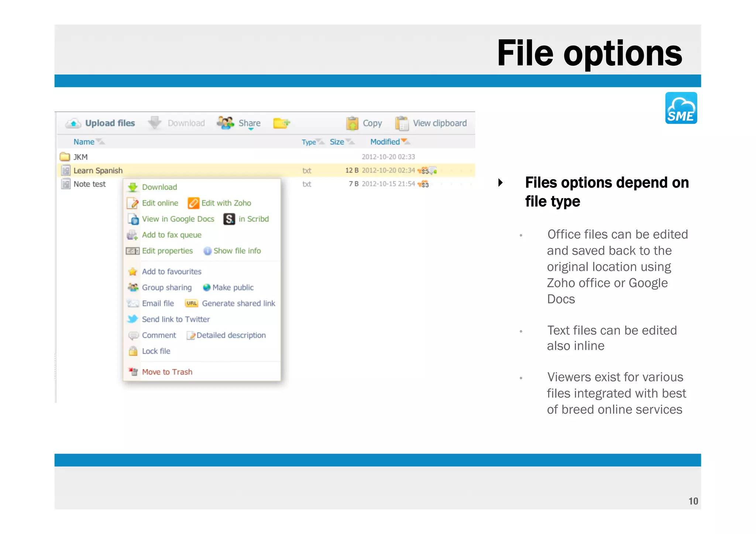Viewport: 756px width, 534px height.
Task: Select Comment menu entry
Action: point(159,335)
